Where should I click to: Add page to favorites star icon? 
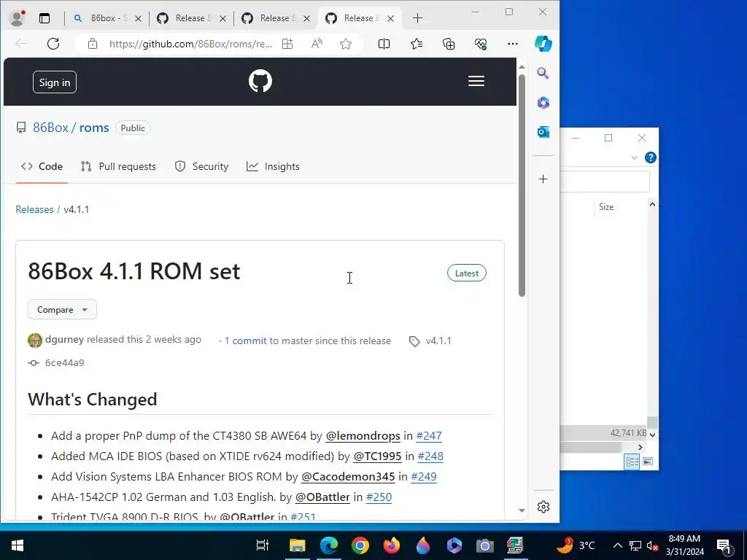tap(346, 44)
